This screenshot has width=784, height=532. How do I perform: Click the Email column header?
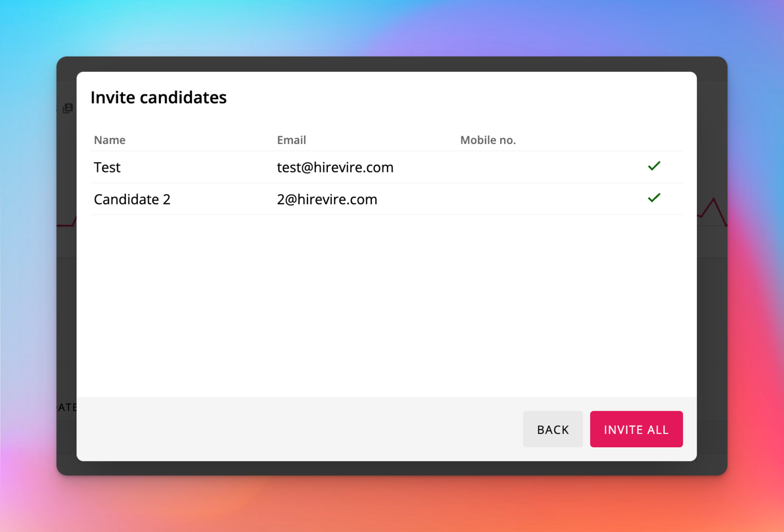pyautogui.click(x=292, y=140)
